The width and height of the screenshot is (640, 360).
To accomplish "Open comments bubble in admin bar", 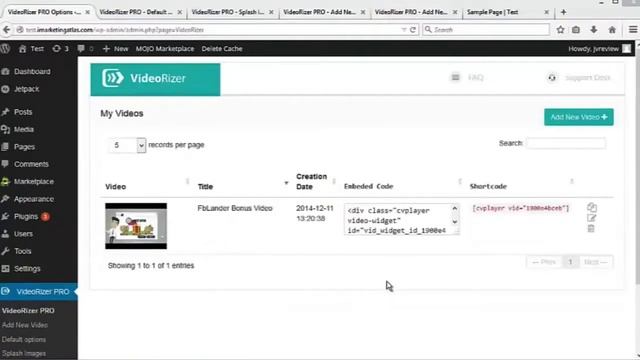I will [85, 49].
